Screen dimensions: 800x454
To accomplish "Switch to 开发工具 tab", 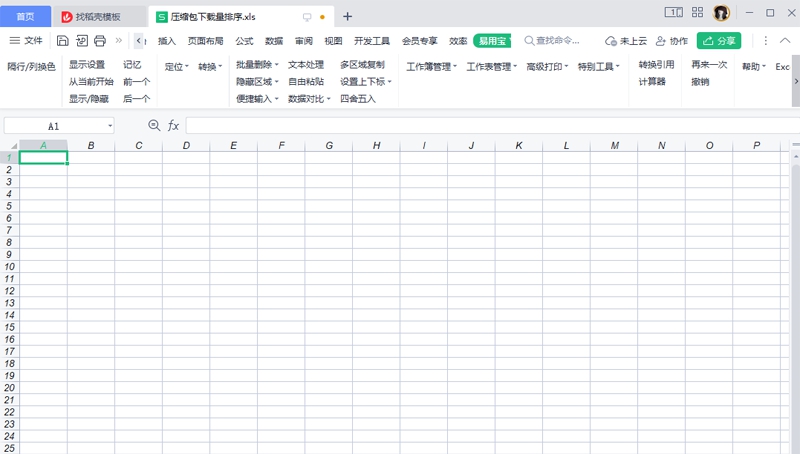I will point(372,41).
